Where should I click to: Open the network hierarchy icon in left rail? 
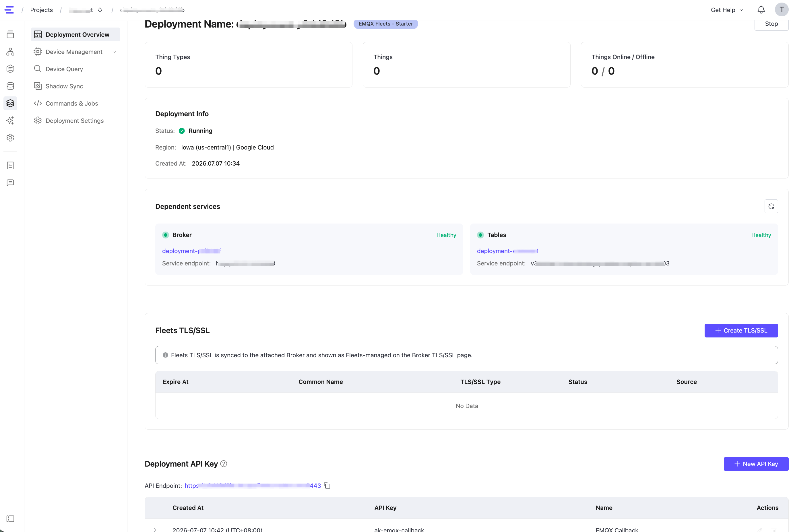pos(10,52)
